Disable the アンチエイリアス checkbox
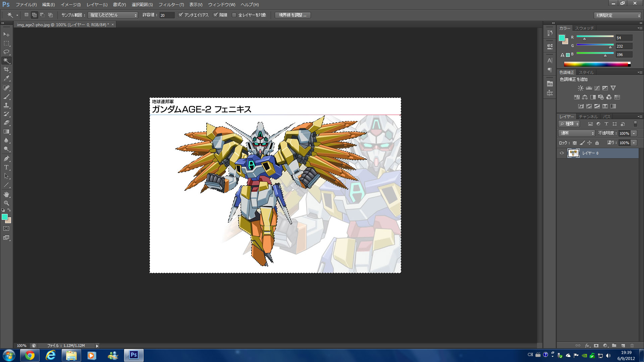 [181, 15]
